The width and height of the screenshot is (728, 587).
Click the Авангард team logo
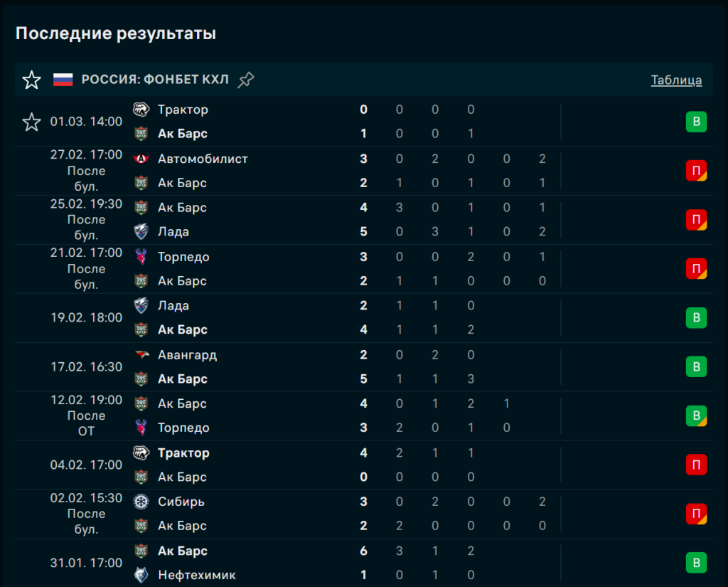(141, 355)
